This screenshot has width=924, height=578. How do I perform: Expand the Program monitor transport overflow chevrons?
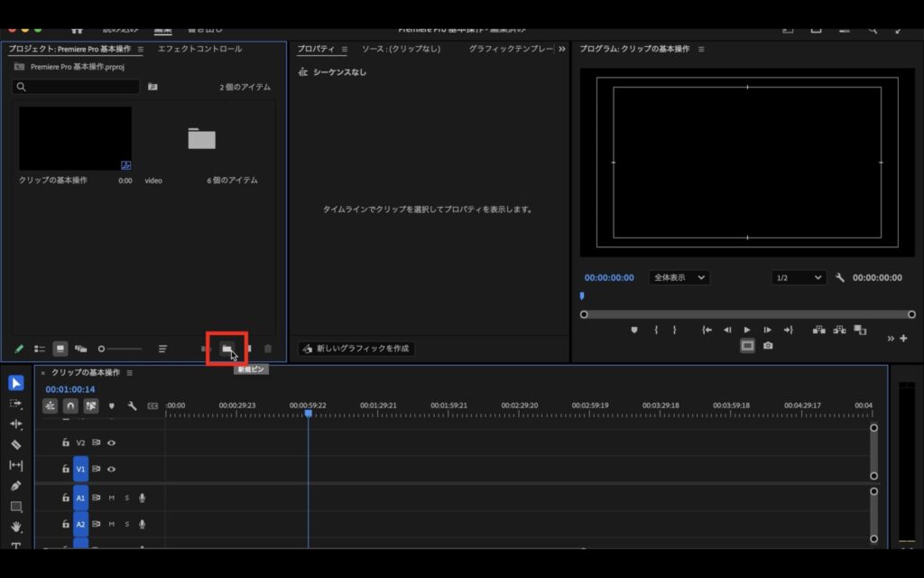pyautogui.click(x=891, y=338)
